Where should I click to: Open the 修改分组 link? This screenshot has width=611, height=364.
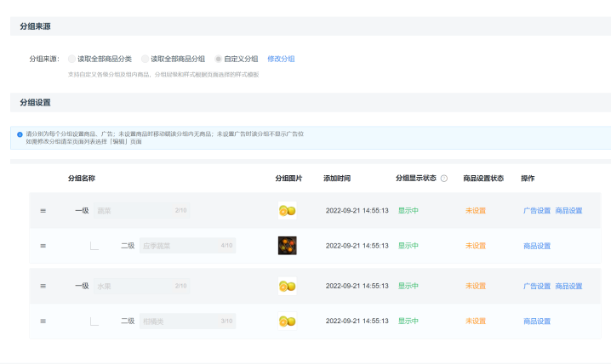[281, 59]
